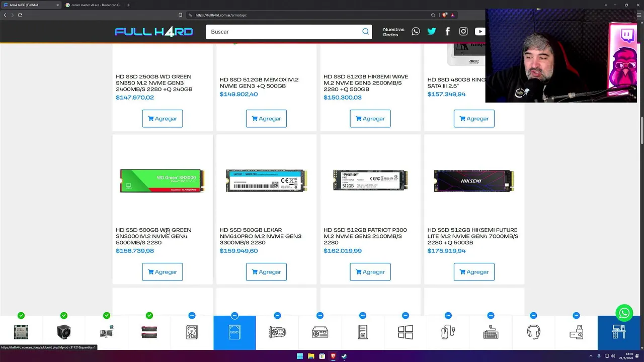644x362 pixels.
Task: Click the price $158.739,98
Action: (135, 251)
